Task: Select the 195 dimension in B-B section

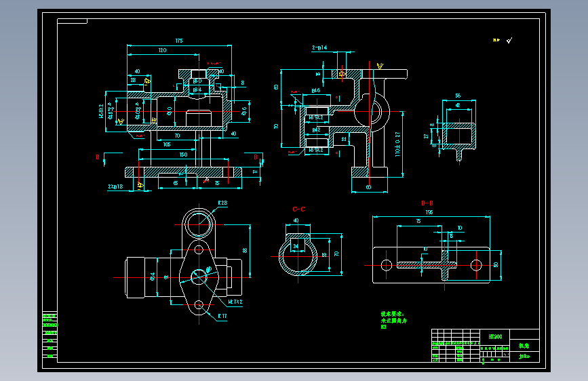Action: pyautogui.click(x=429, y=212)
